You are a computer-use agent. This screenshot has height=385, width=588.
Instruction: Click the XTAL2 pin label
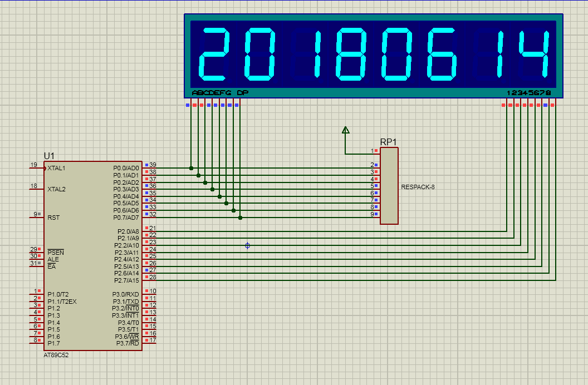tap(56, 189)
